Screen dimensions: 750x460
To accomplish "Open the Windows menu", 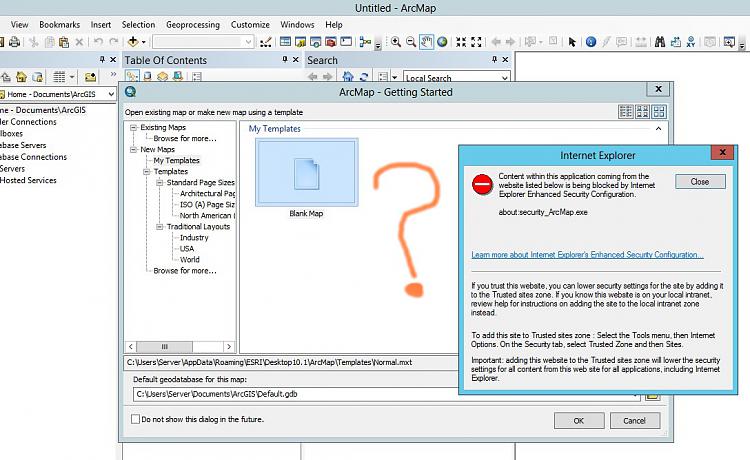I will click(297, 24).
